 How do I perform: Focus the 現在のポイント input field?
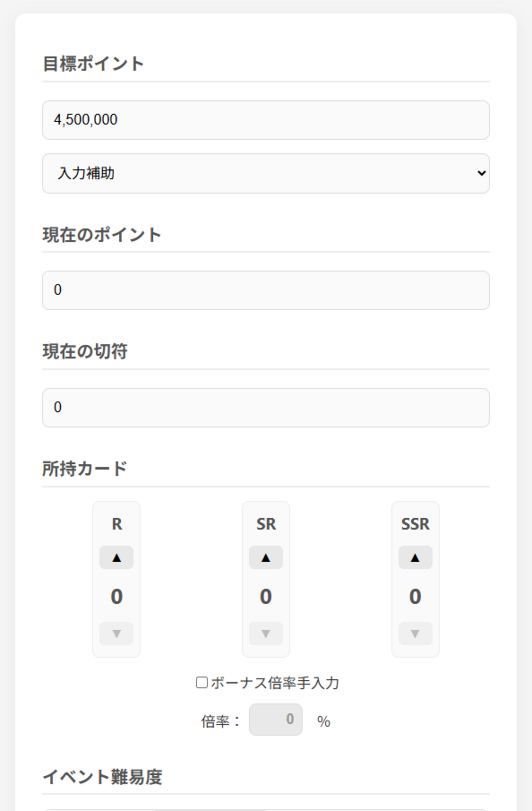coord(266,290)
